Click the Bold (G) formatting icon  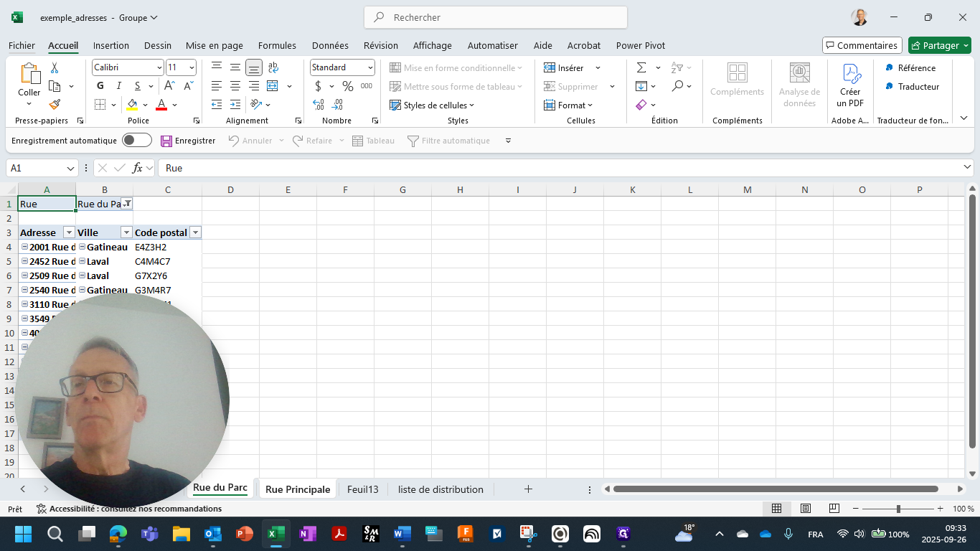(x=100, y=86)
